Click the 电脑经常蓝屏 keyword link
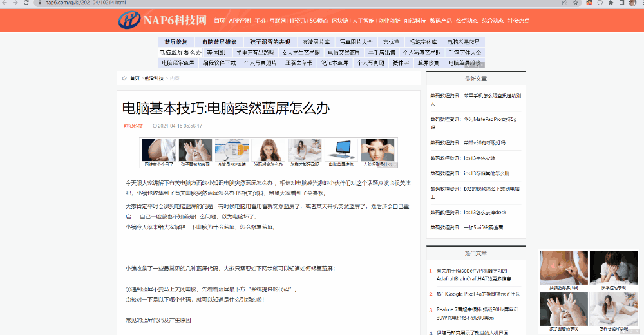This screenshot has width=644, height=335. pyautogui.click(x=178, y=63)
